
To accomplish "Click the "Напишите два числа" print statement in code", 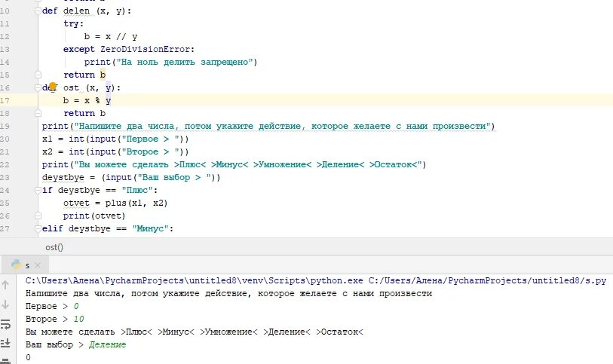I will point(268,126).
